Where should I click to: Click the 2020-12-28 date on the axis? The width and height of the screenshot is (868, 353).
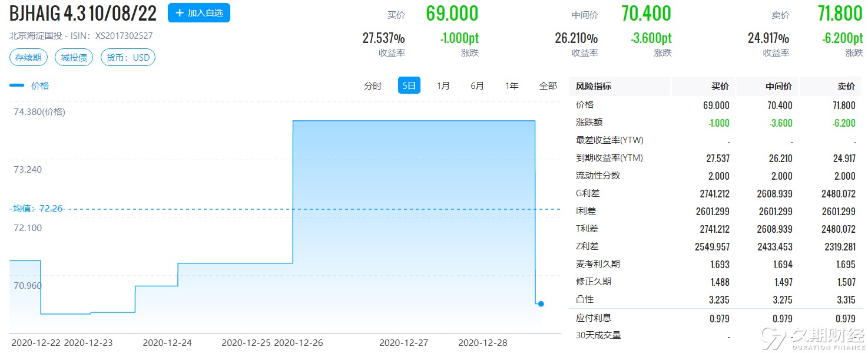(483, 342)
